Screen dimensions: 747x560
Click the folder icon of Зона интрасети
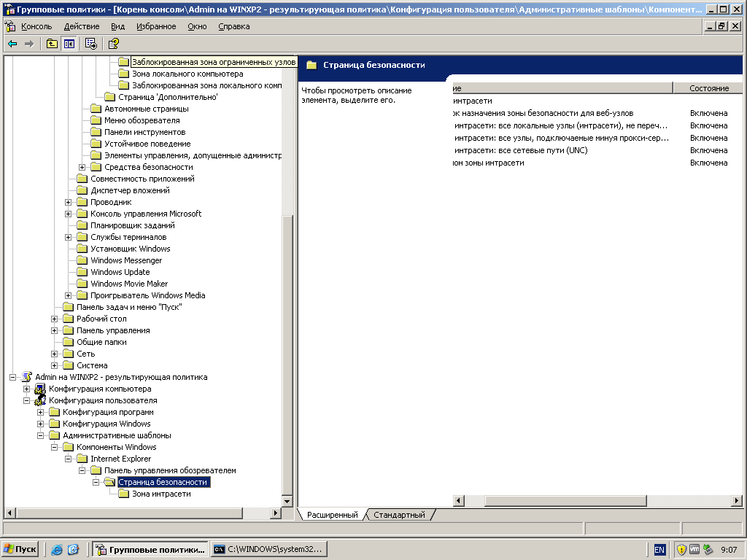124,494
